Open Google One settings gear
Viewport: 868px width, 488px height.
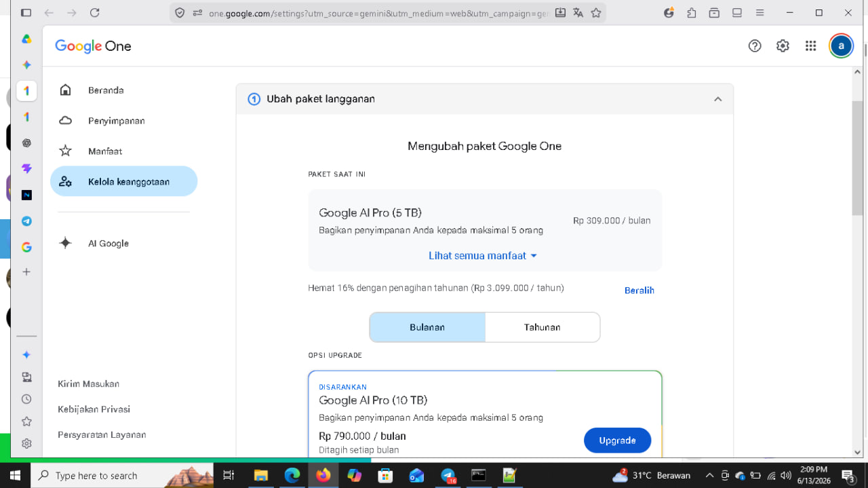tap(783, 45)
